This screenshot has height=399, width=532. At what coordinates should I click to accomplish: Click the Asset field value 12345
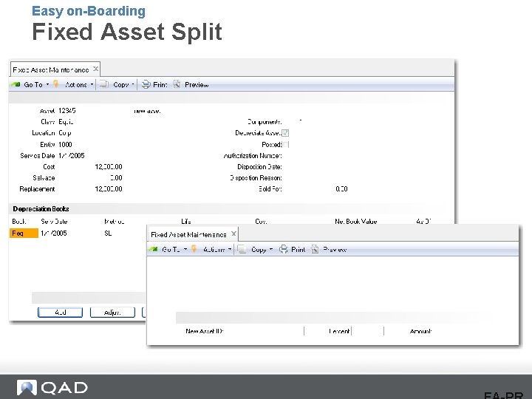(x=66, y=111)
